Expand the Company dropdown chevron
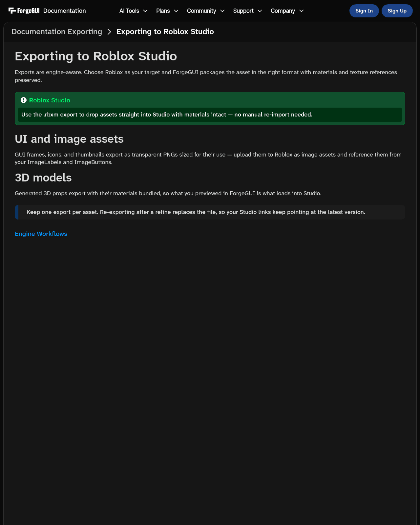The image size is (420, 525). (302, 11)
